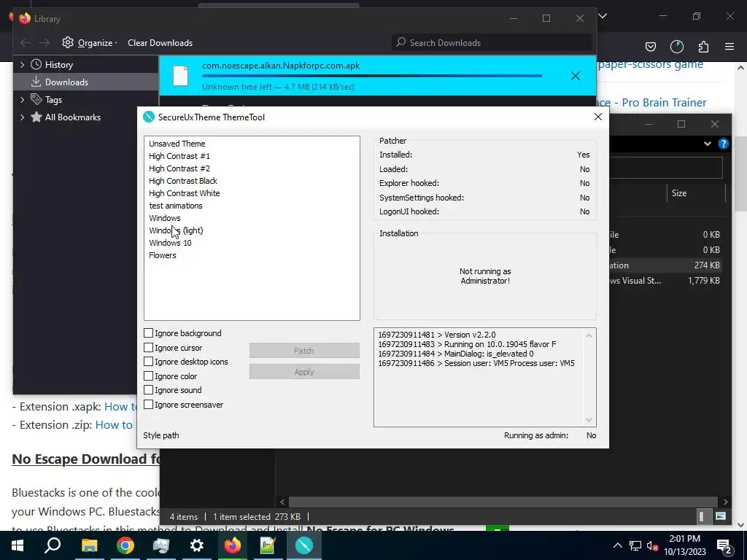Launch Chrome from the taskbar
The height and width of the screenshot is (560, 747).
[x=125, y=545]
